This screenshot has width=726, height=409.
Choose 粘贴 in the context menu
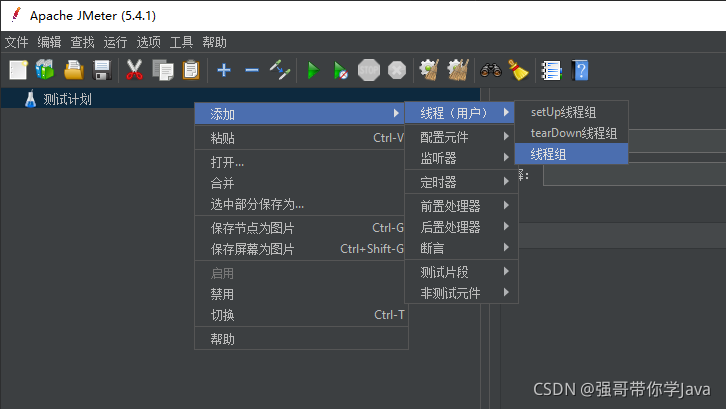point(301,138)
